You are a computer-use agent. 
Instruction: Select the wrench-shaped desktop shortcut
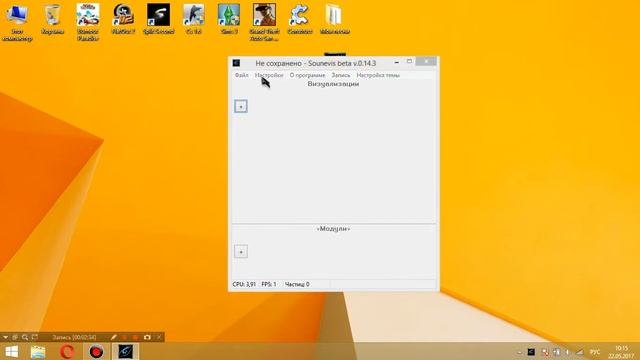click(300, 20)
